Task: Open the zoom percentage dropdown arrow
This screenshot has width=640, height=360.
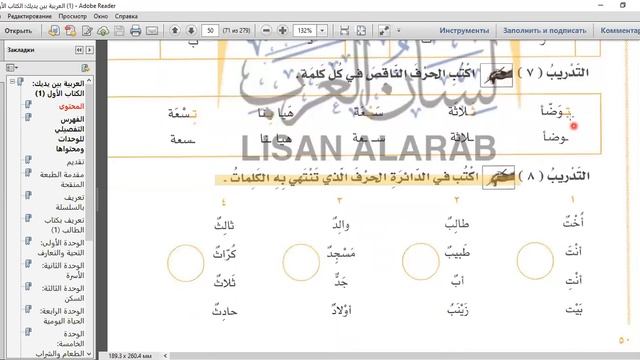Action: [x=322, y=31]
